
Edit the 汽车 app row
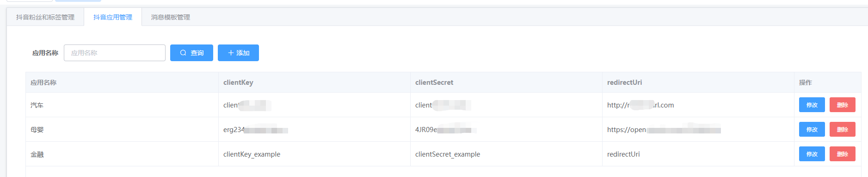812,105
